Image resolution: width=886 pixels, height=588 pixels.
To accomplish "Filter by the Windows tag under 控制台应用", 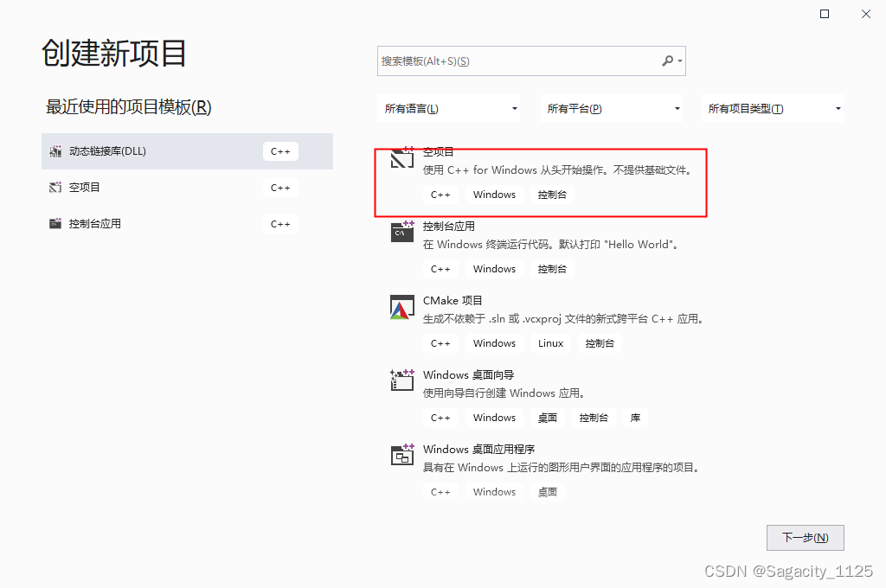I will (494, 269).
